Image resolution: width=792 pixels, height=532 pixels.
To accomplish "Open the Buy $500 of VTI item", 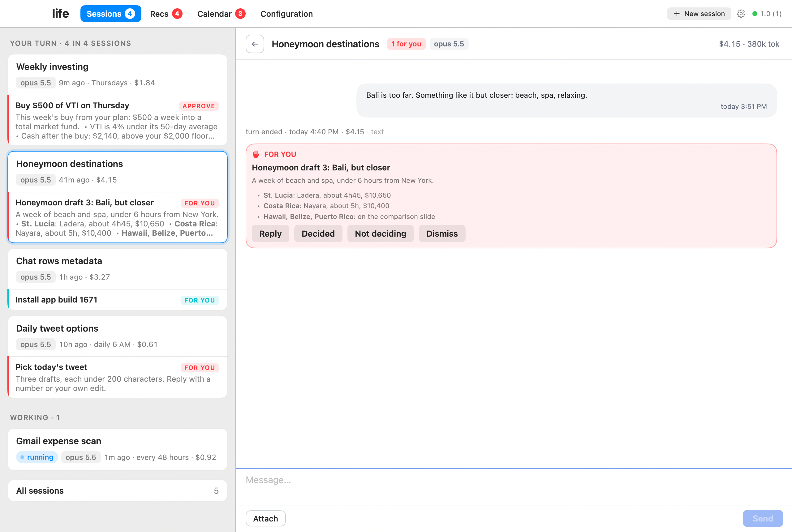I will tap(118, 120).
